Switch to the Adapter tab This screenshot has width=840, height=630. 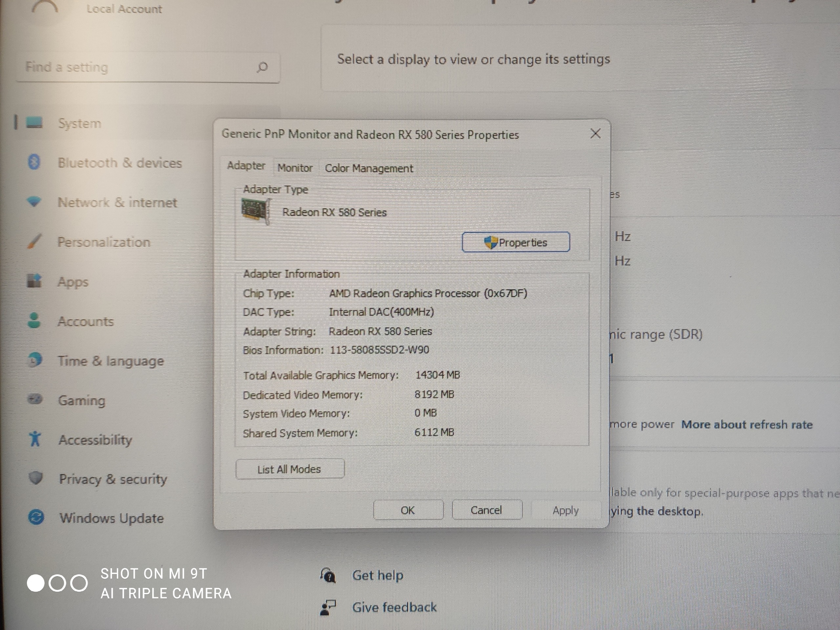point(246,166)
